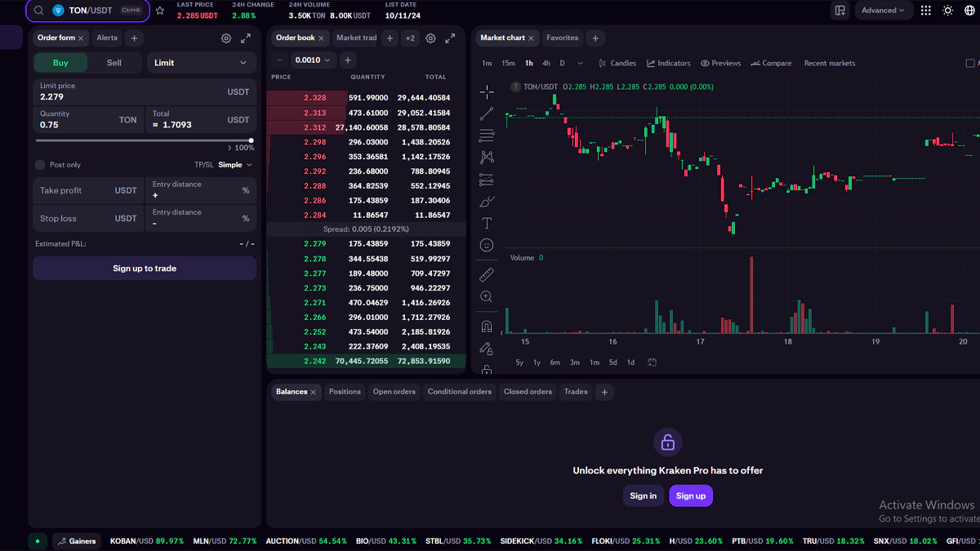The image size is (980, 551).
Task: Open order form settings gear
Action: coord(226,38)
